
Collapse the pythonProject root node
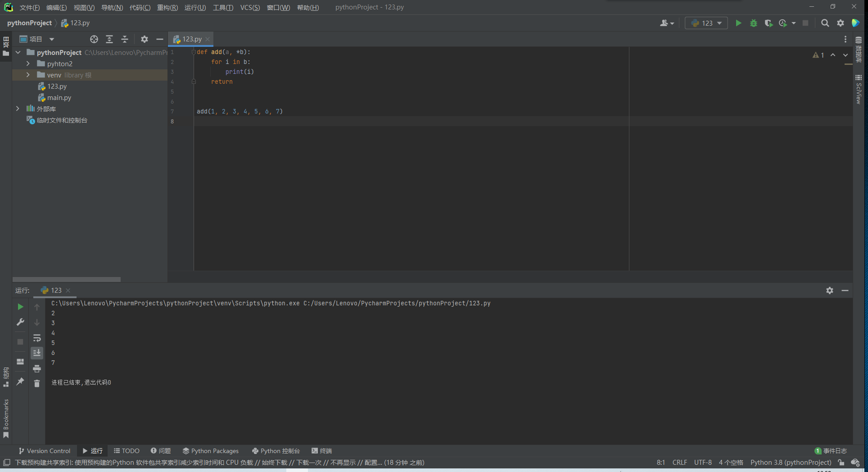click(18, 53)
